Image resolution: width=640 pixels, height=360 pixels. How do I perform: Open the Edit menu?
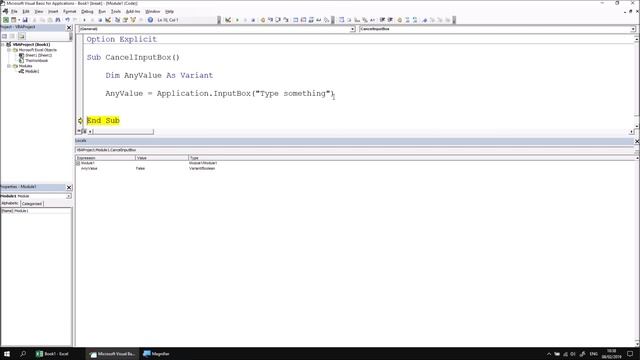pyautogui.click(x=26, y=11)
